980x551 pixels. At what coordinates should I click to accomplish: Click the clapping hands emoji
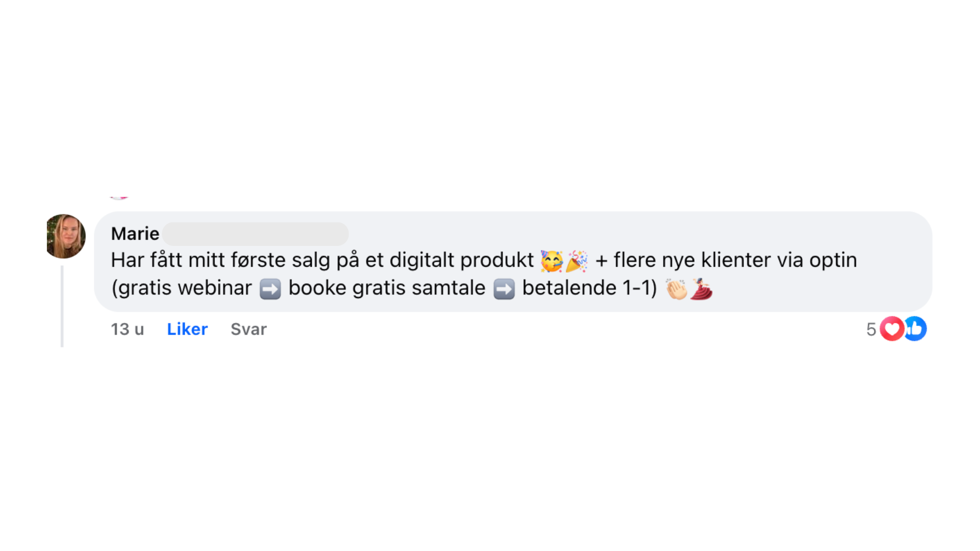(676, 289)
